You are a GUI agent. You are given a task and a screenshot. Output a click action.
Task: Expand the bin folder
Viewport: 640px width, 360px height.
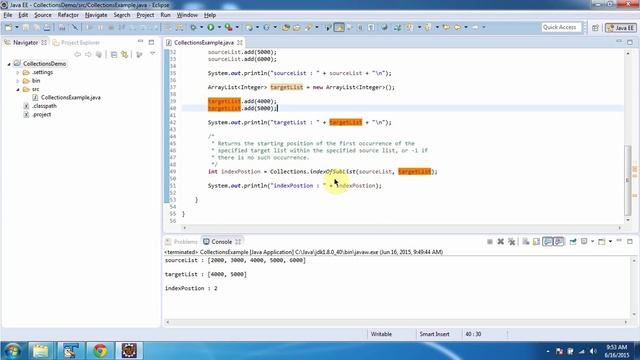[18, 81]
